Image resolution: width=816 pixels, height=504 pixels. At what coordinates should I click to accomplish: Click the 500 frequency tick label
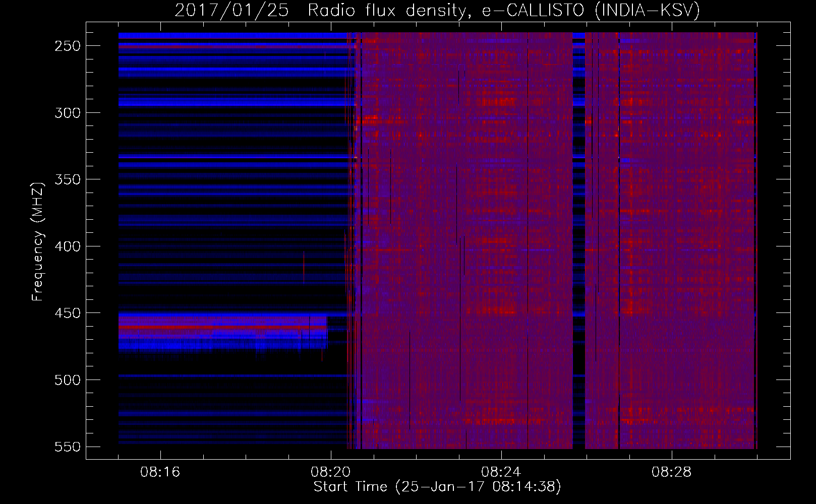click(x=68, y=380)
